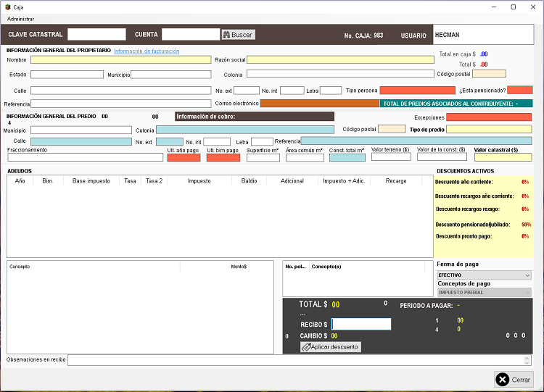Maximize the Caja window
544x392 pixels.
513,7
